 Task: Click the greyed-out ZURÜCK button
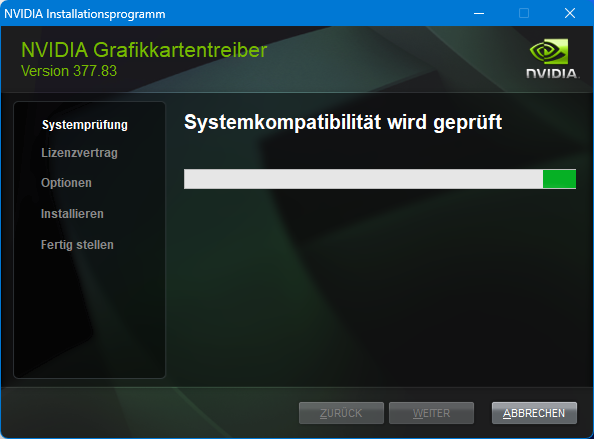pyautogui.click(x=341, y=413)
